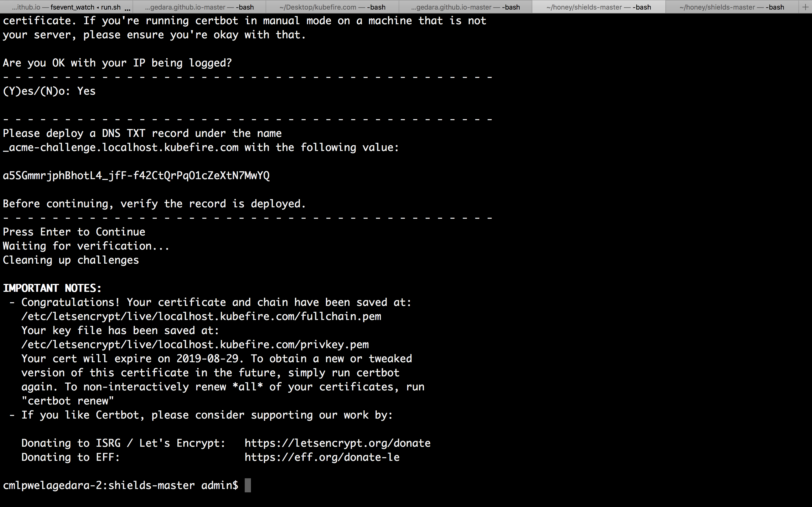Screen dimensions: 812x507
Task: Click the ~/honey/shields-master bash icon
Action: pyautogui.click(x=599, y=6)
